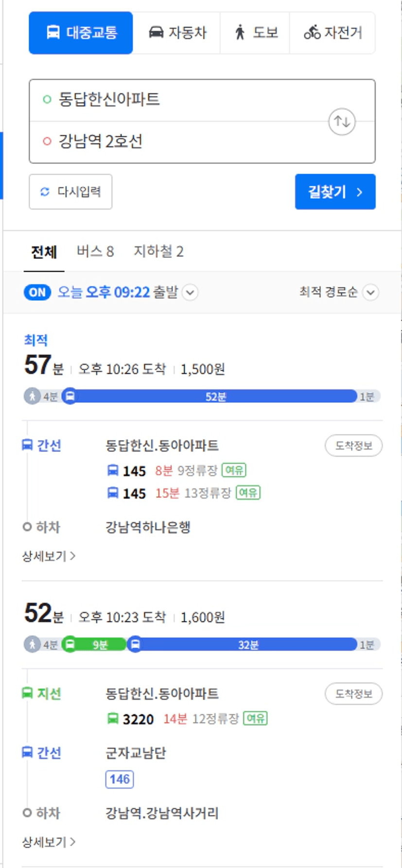This screenshot has height=868, width=402.
Task: Click the blue 32분 route progress segment
Action: point(248,645)
